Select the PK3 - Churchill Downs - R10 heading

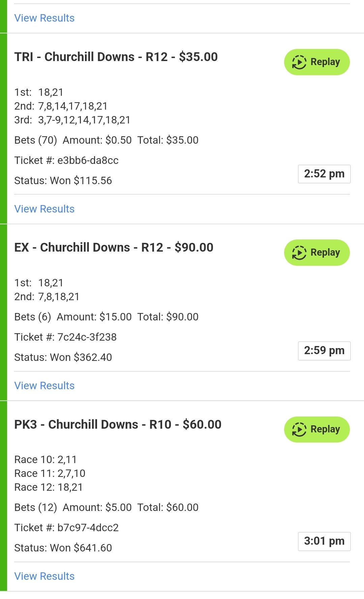click(x=118, y=425)
